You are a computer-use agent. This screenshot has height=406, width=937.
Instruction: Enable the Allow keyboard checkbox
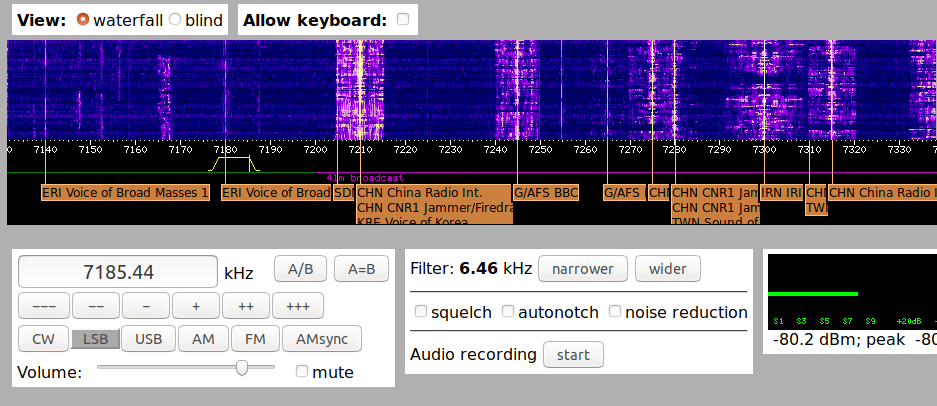(x=403, y=19)
